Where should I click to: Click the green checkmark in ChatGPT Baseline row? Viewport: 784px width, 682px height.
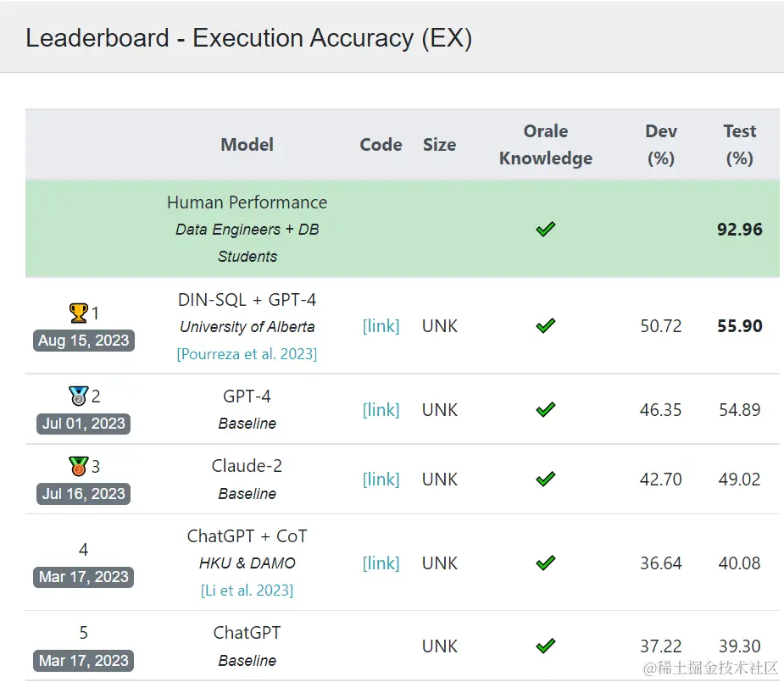tap(546, 646)
